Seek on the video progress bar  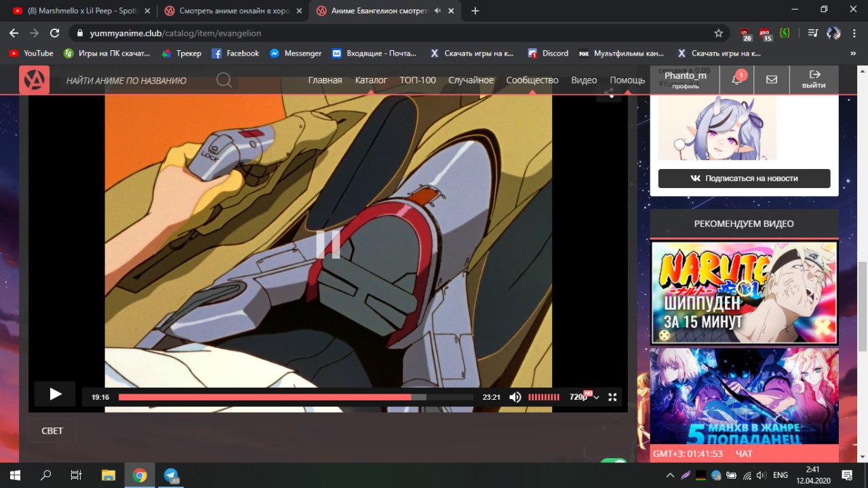(296, 397)
